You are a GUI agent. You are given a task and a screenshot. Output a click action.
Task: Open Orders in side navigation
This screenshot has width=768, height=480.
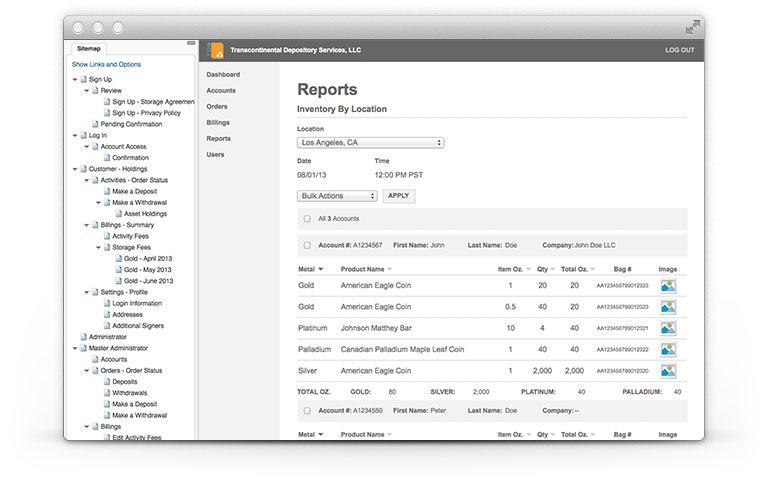217,107
